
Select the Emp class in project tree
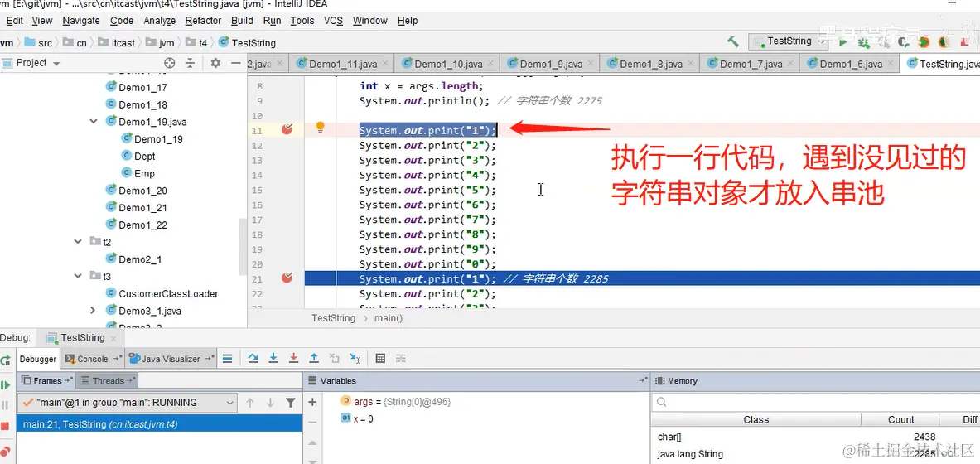(144, 173)
